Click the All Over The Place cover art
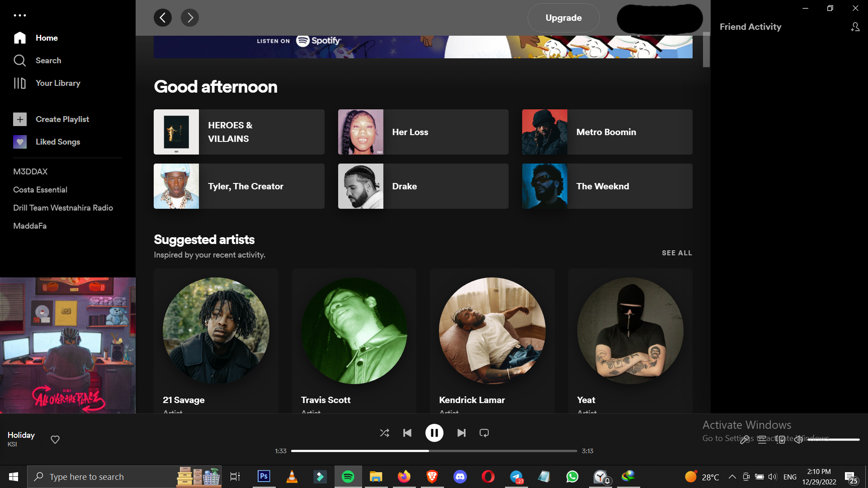The width and height of the screenshot is (868, 488). (x=68, y=346)
